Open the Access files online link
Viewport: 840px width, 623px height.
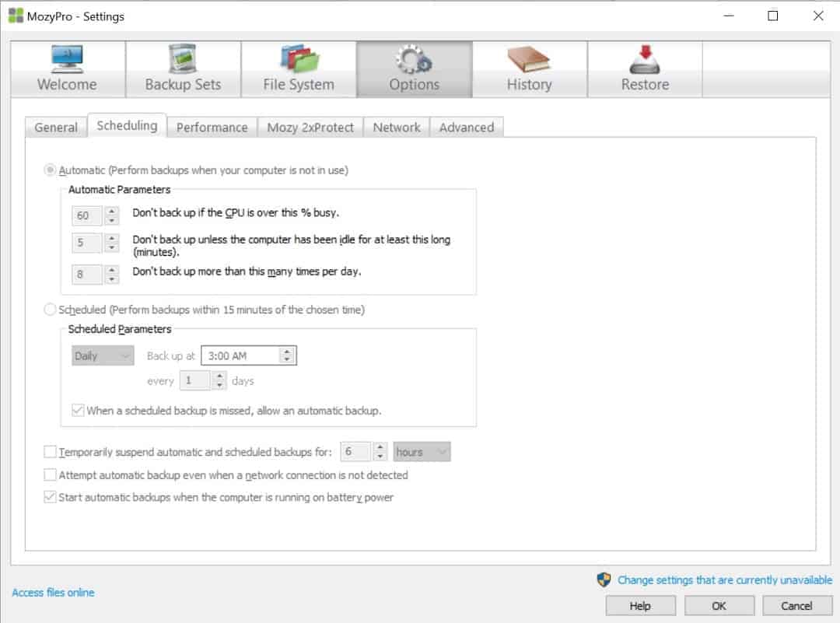click(x=53, y=593)
